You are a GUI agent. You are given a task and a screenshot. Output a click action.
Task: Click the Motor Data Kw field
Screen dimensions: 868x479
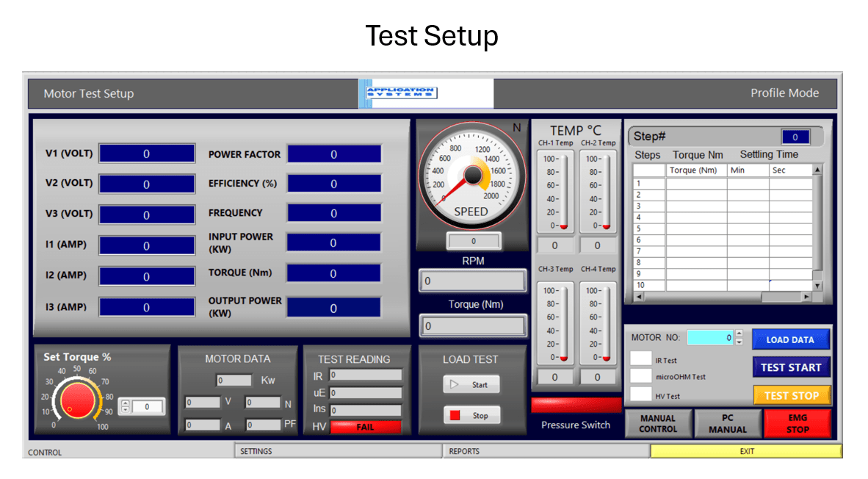(235, 381)
